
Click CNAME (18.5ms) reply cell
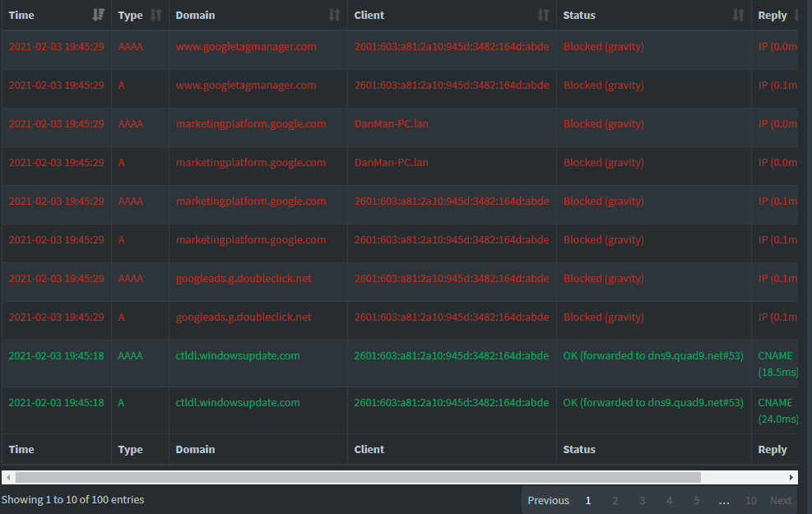(777, 364)
